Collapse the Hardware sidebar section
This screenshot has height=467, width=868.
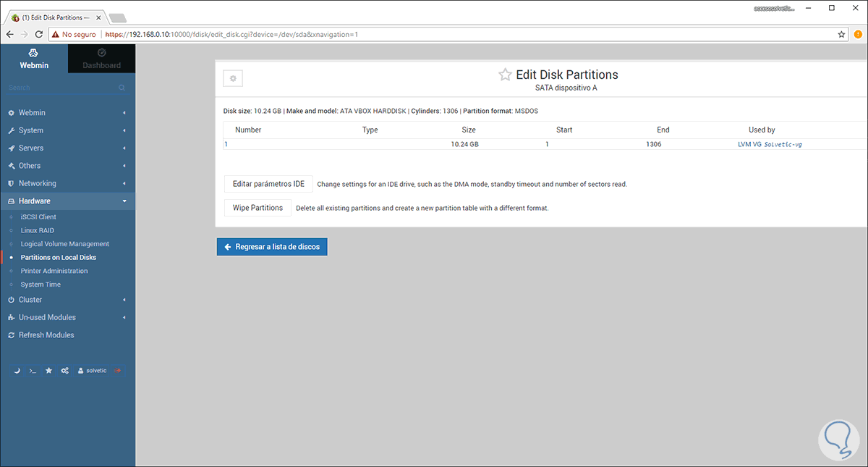click(67, 201)
